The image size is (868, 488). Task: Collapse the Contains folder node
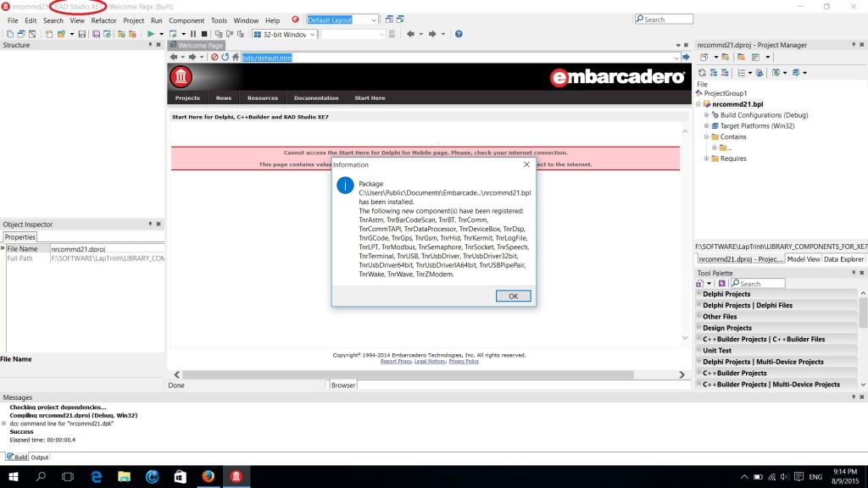(706, 136)
